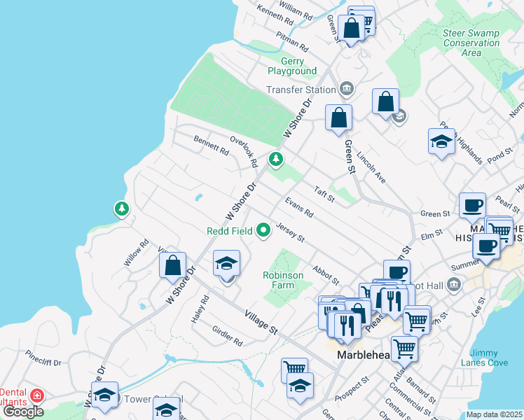Click the Map data ©2025 attribution text
The image size is (524, 420).
coord(494,415)
